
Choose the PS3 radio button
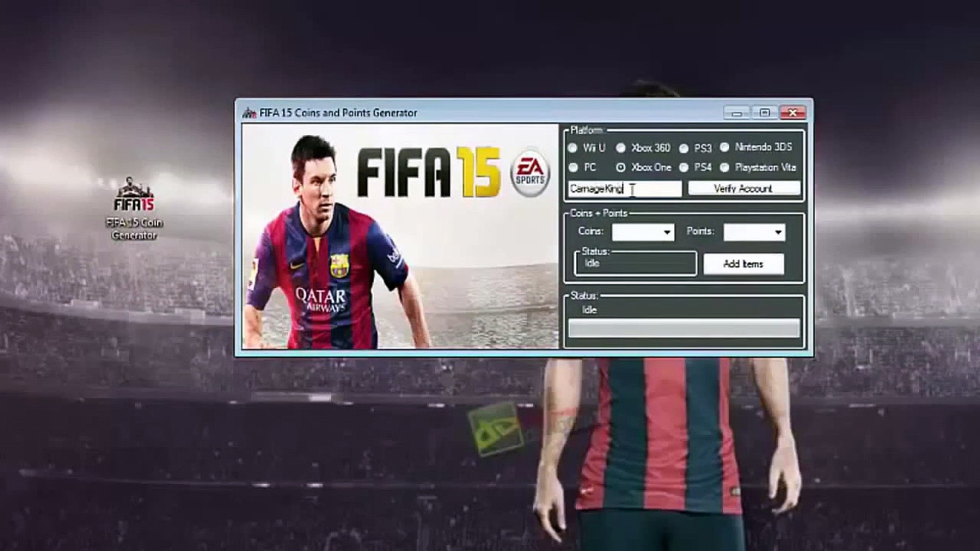click(684, 148)
